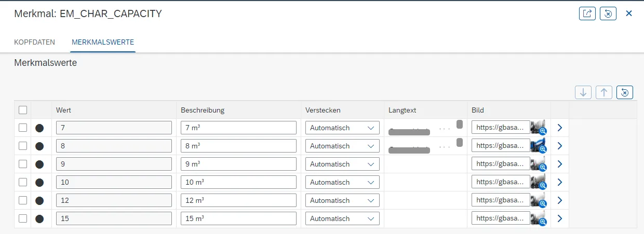Click the reset icon above the table

coord(624,92)
